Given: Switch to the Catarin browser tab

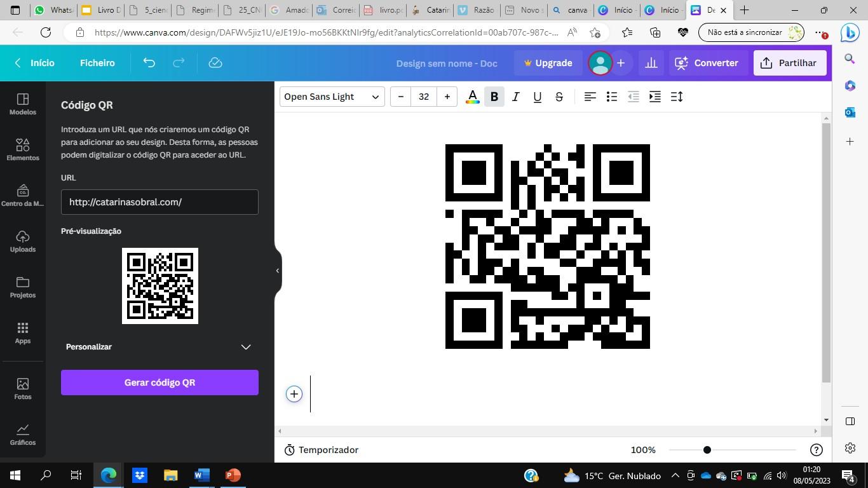Looking at the screenshot, I should pos(430,10).
